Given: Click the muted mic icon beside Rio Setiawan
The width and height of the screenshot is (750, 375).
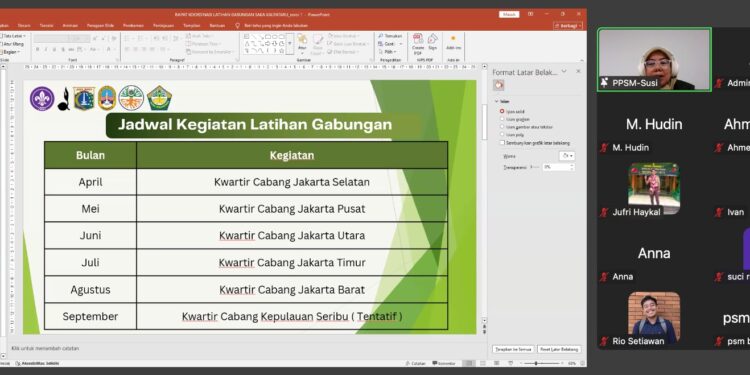Looking at the screenshot, I should [604, 342].
